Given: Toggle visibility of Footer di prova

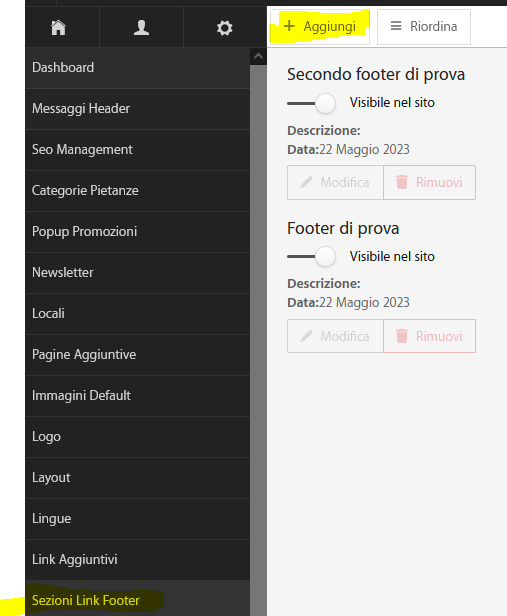Looking at the screenshot, I should click(x=311, y=257).
